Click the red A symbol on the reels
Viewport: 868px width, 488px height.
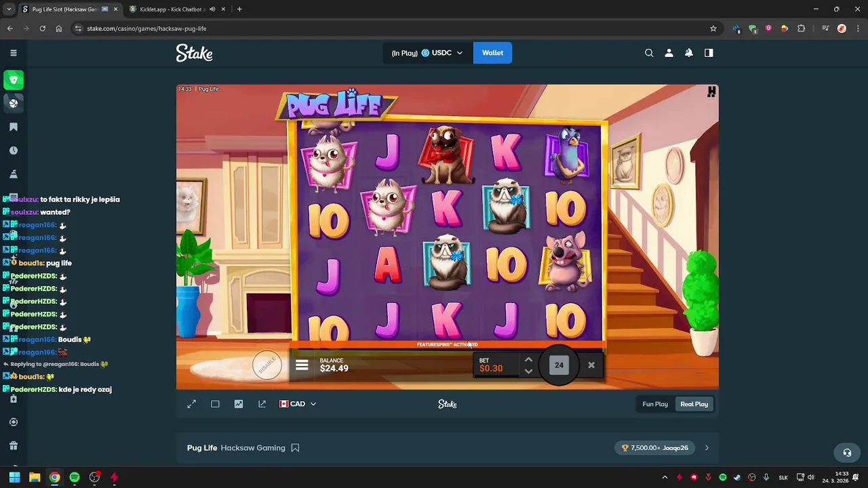click(387, 265)
